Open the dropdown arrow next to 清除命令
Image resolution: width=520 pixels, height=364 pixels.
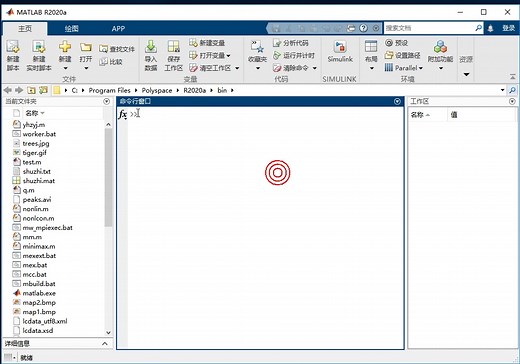(x=314, y=68)
